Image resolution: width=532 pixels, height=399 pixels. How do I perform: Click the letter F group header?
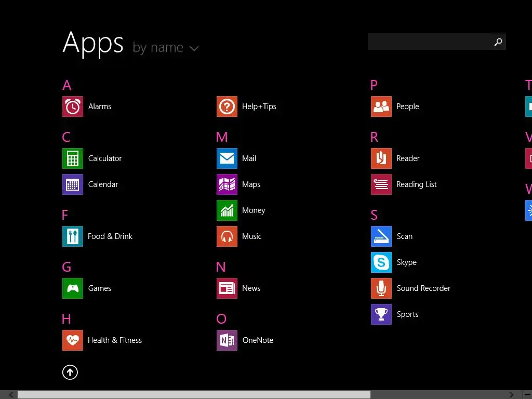click(65, 215)
